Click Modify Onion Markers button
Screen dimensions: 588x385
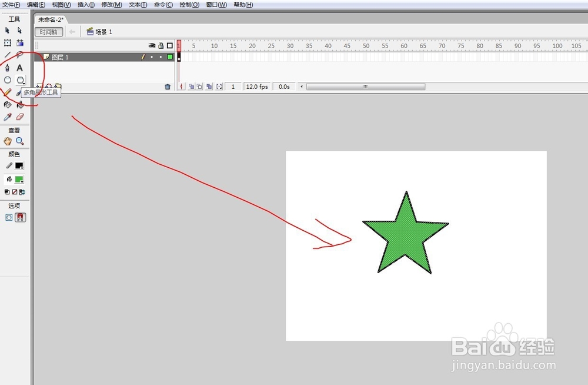click(219, 87)
